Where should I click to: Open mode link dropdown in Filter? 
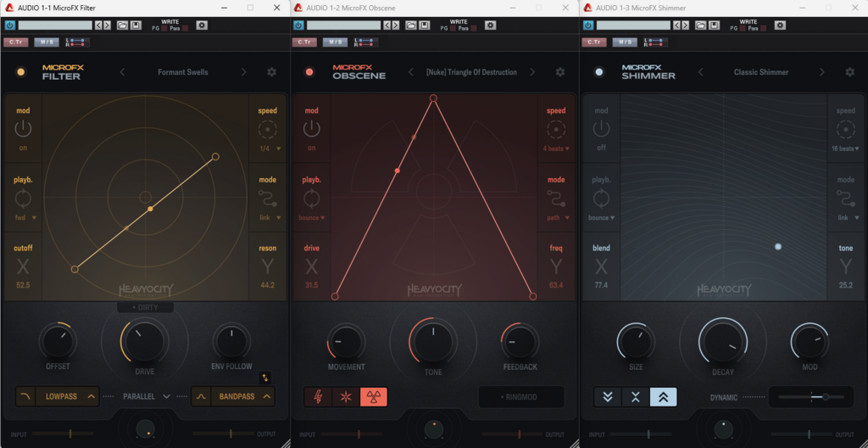tap(270, 218)
